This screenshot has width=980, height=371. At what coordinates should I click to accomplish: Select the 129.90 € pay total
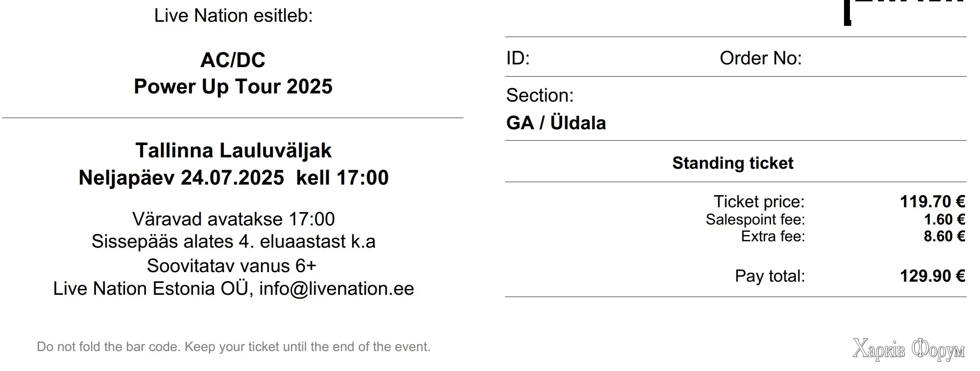pyautogui.click(x=932, y=276)
